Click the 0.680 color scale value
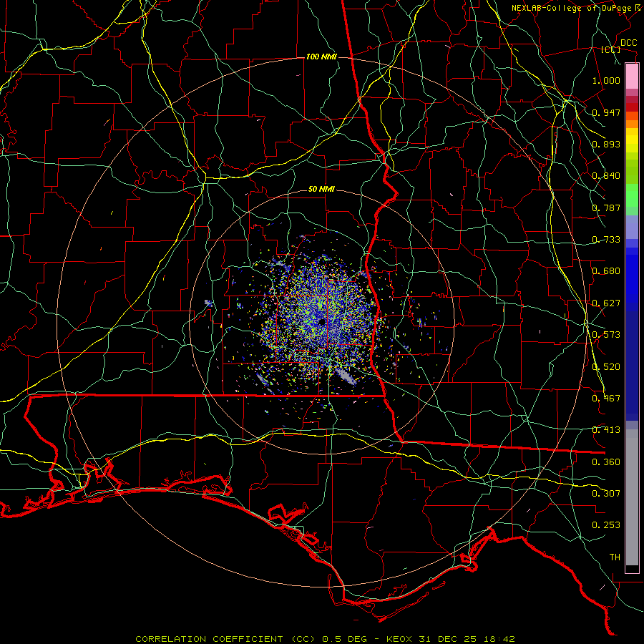The height and width of the screenshot is (644, 644). (x=606, y=271)
